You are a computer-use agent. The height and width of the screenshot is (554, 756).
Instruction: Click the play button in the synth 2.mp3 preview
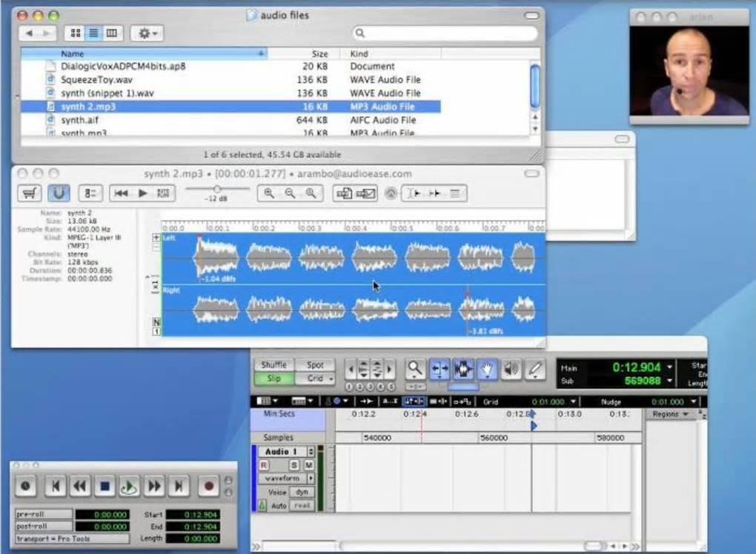pyautogui.click(x=143, y=193)
